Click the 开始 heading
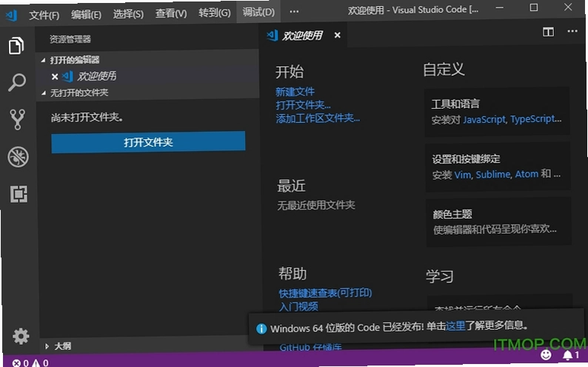Image resolution: width=588 pixels, height=367 pixels. coord(289,72)
